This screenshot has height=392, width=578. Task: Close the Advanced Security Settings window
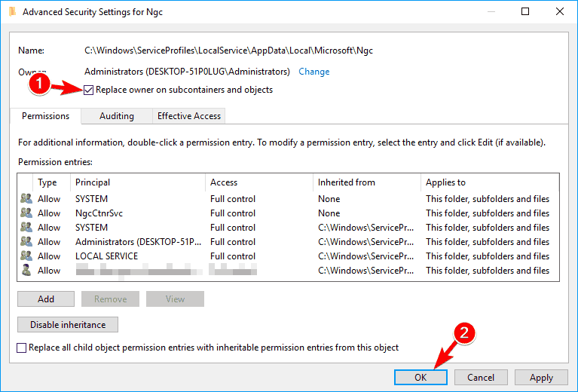[560, 11]
